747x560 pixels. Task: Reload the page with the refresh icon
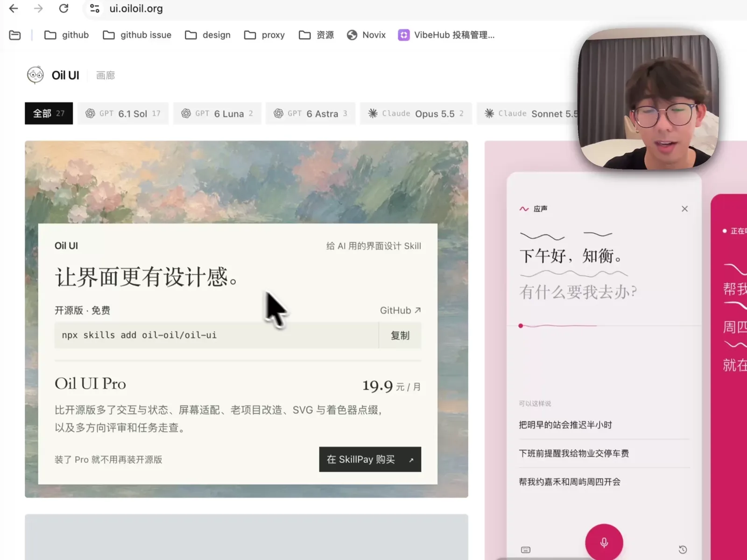[63, 8]
